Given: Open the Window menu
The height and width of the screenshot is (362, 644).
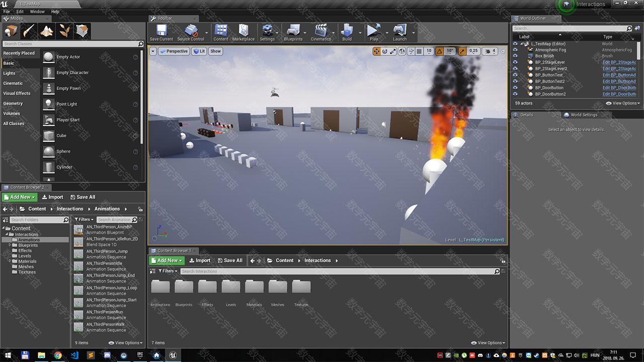Looking at the screenshot, I should click(x=37, y=12).
